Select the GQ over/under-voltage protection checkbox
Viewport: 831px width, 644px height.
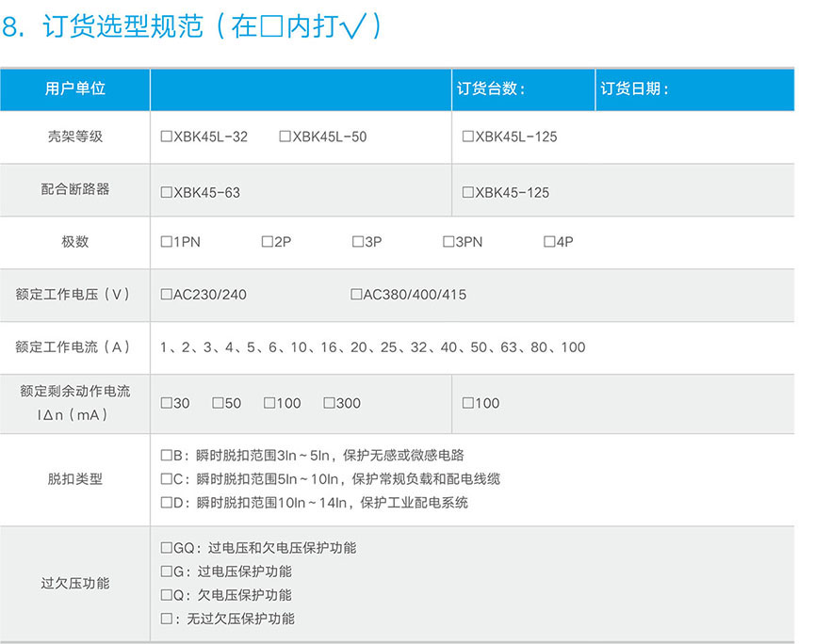pyautogui.click(x=167, y=548)
